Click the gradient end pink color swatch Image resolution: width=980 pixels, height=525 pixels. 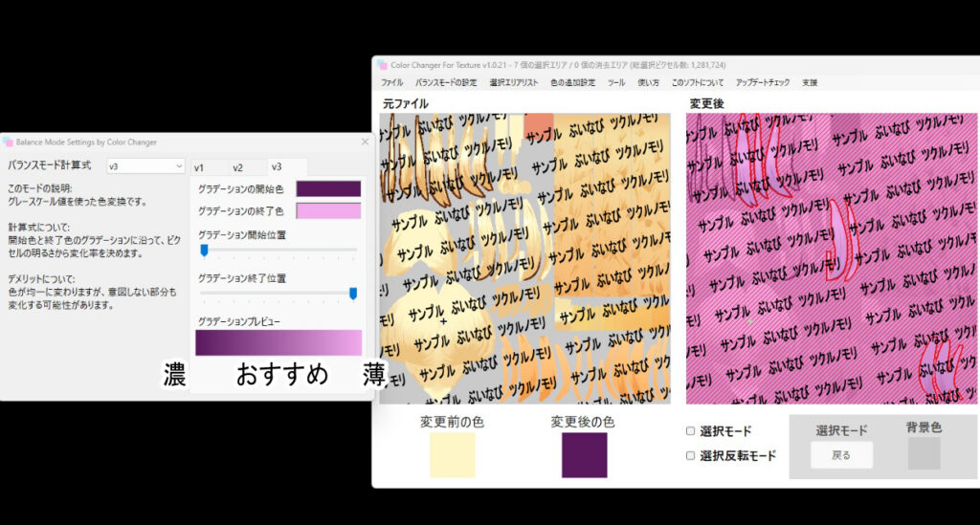328,210
